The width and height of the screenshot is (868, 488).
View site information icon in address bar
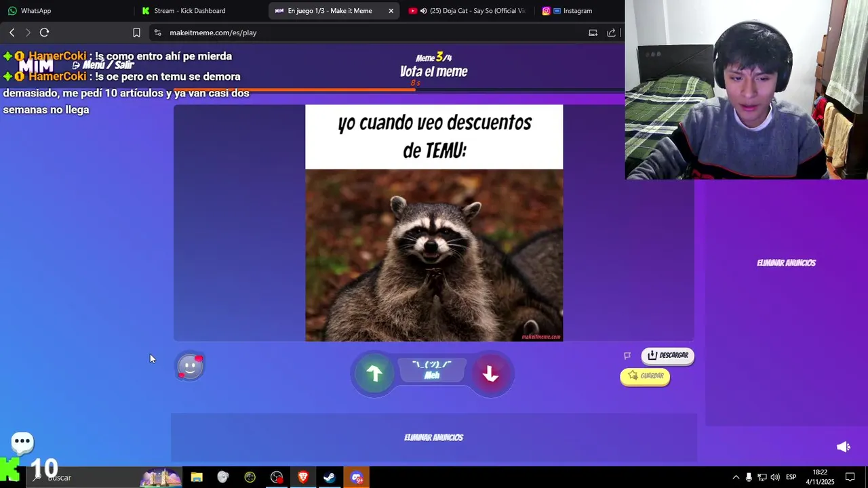[157, 33]
